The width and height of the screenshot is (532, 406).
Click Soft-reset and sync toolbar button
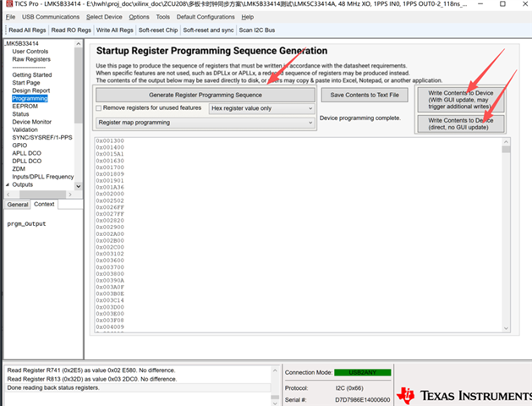click(x=208, y=30)
